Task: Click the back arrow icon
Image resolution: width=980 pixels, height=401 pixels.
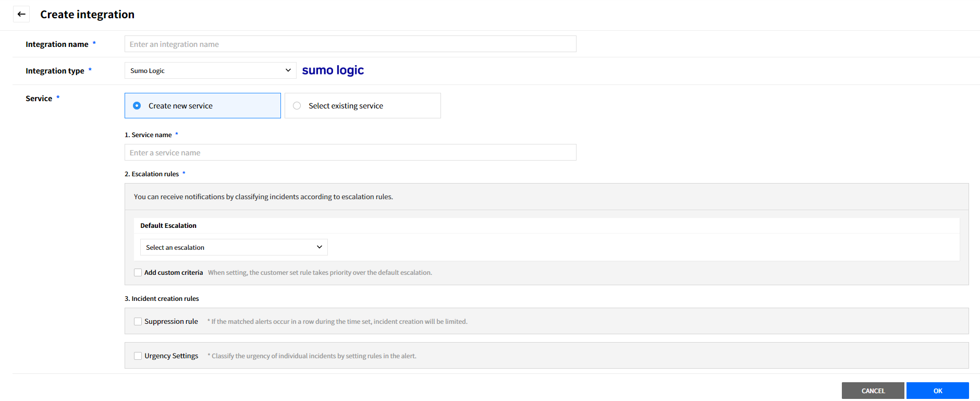Action: 21,14
